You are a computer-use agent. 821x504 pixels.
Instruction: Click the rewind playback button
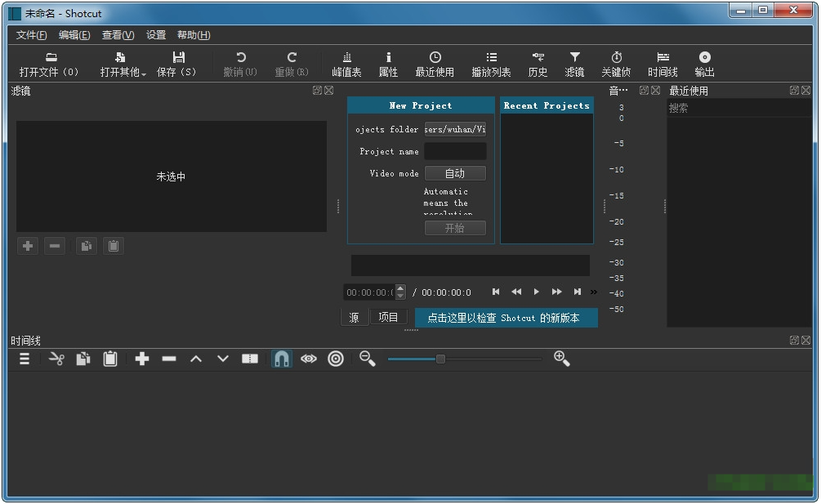[x=516, y=292]
